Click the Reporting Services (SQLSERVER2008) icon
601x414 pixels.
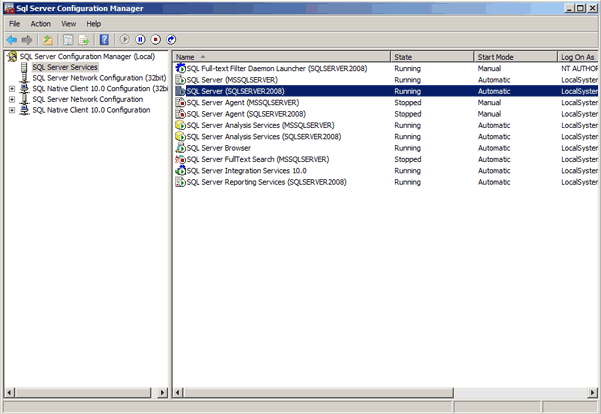tap(181, 182)
